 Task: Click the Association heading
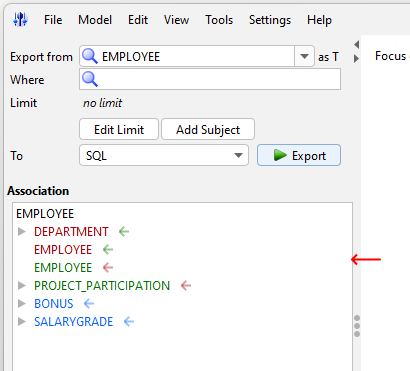(38, 191)
